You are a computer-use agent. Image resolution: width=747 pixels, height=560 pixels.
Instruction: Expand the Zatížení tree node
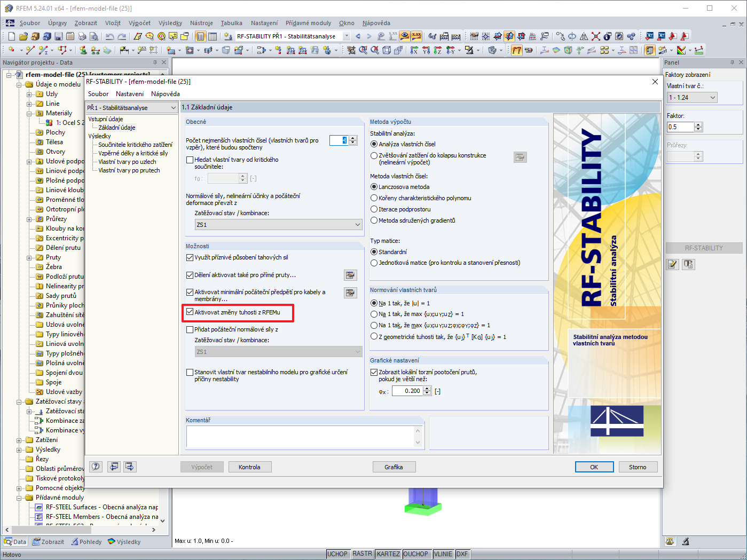tap(19, 440)
